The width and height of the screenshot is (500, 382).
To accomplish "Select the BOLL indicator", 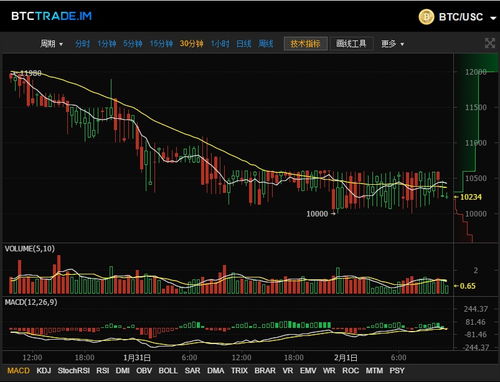I will (x=168, y=371).
